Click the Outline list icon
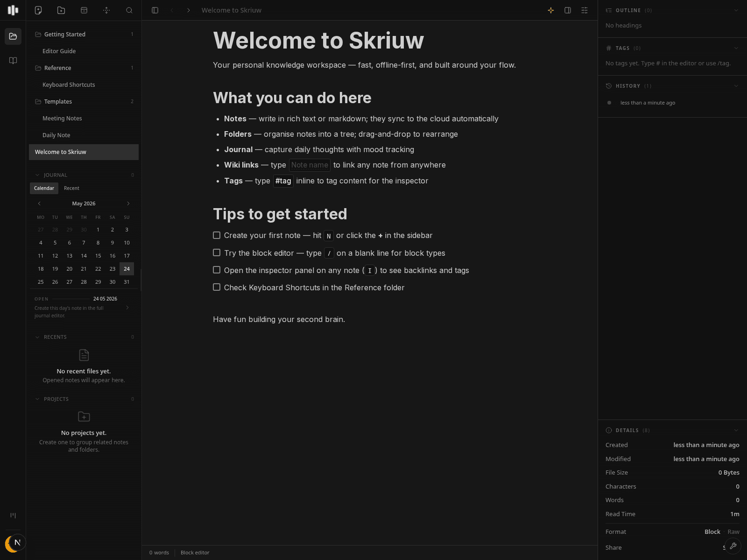Screen dimensions: 747x560 click(x=609, y=10)
